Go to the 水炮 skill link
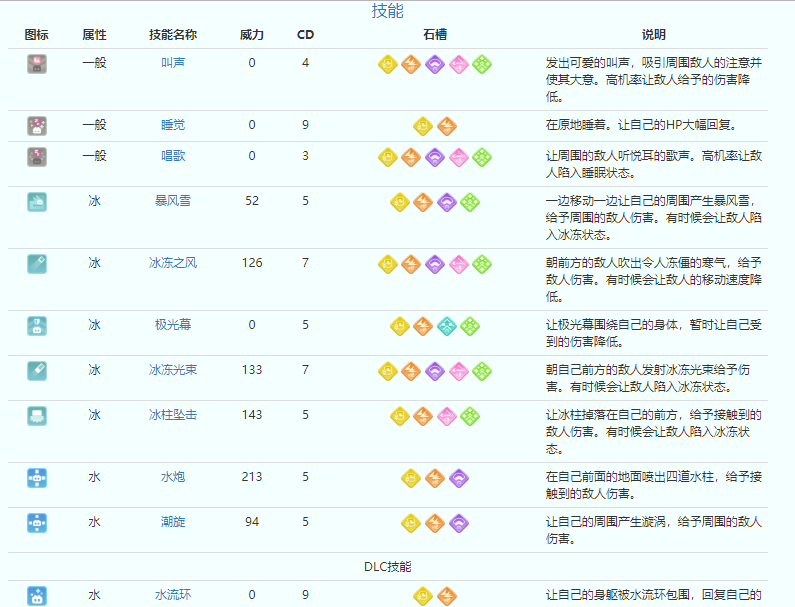Image resolution: width=795 pixels, height=607 pixels. click(x=173, y=477)
